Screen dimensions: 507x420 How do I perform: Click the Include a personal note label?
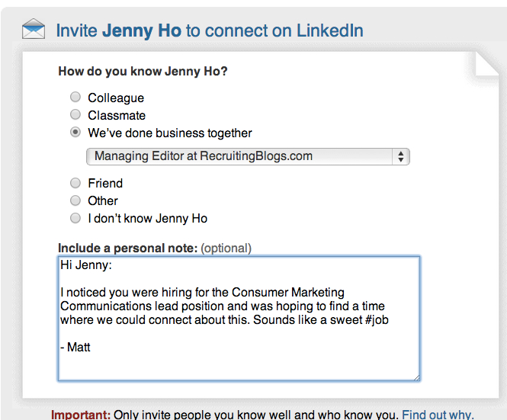pos(127,248)
